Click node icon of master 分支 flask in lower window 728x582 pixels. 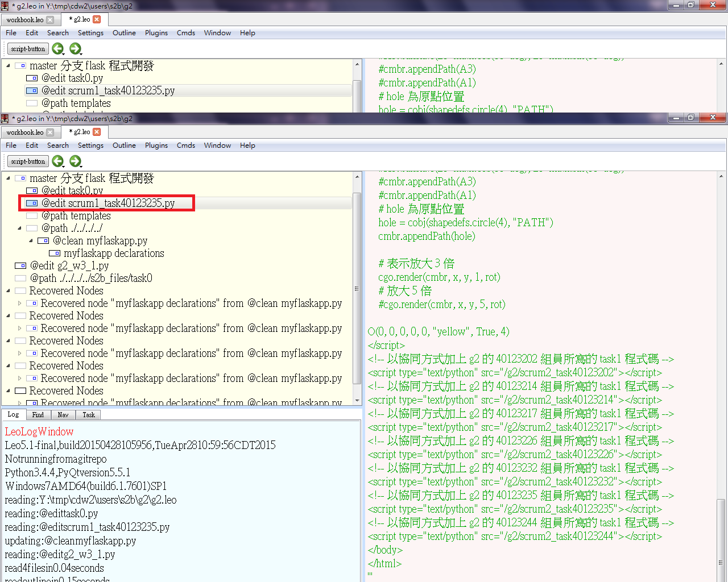pyautogui.click(x=20, y=178)
